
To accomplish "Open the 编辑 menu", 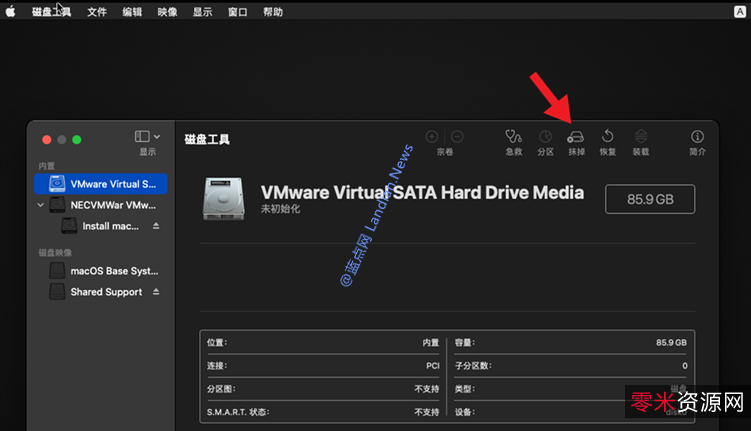I will [132, 12].
